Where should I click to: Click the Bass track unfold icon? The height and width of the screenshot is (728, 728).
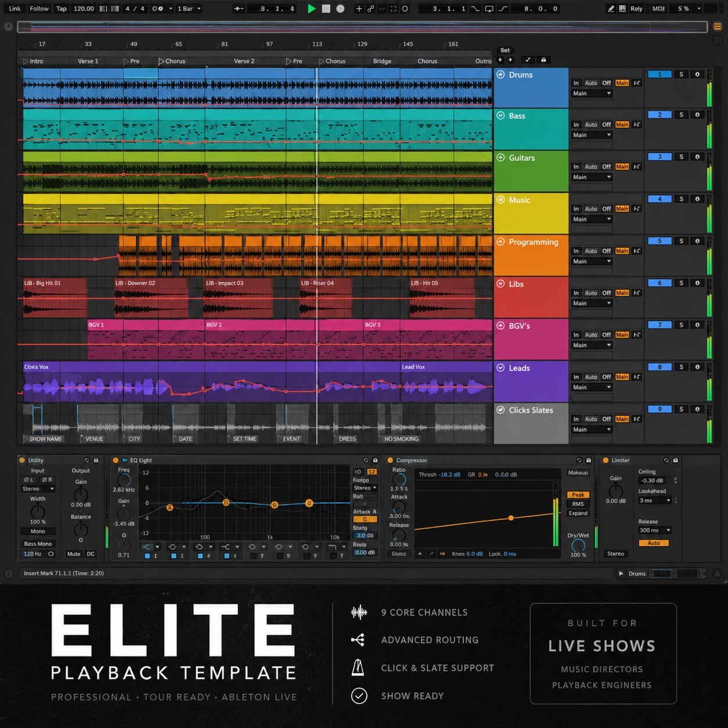500,116
